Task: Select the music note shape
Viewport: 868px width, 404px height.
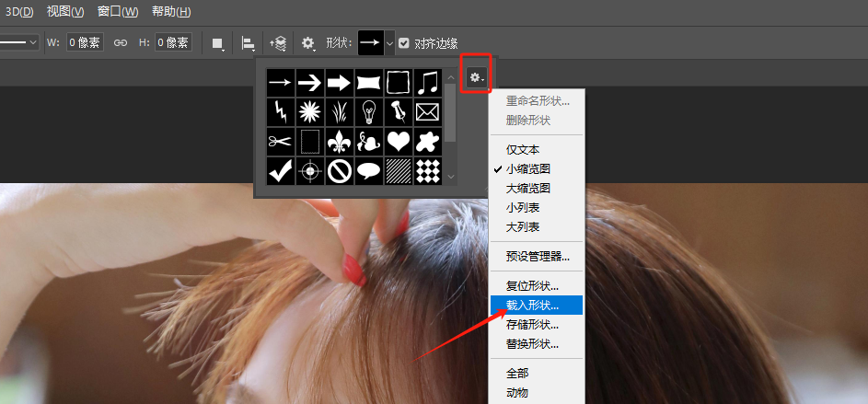Action: coord(427,83)
